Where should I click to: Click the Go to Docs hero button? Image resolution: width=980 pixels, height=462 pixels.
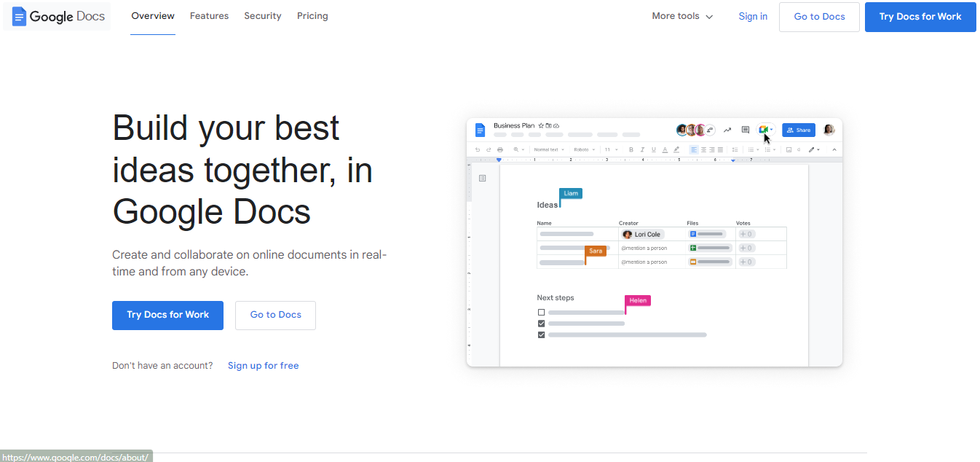[275, 315]
